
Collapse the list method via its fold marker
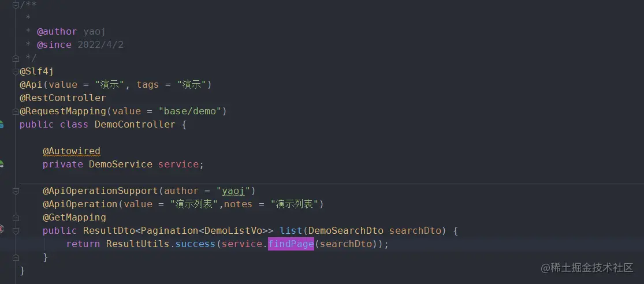pos(16,231)
